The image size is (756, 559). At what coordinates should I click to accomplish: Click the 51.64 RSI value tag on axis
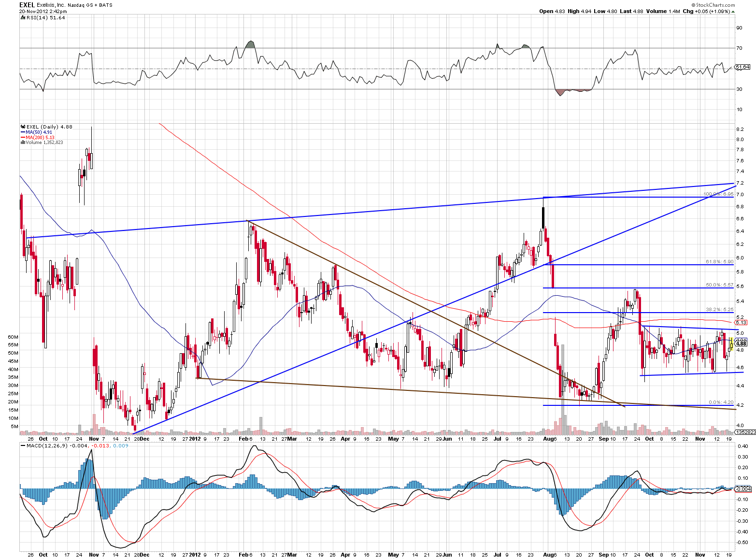tap(743, 67)
